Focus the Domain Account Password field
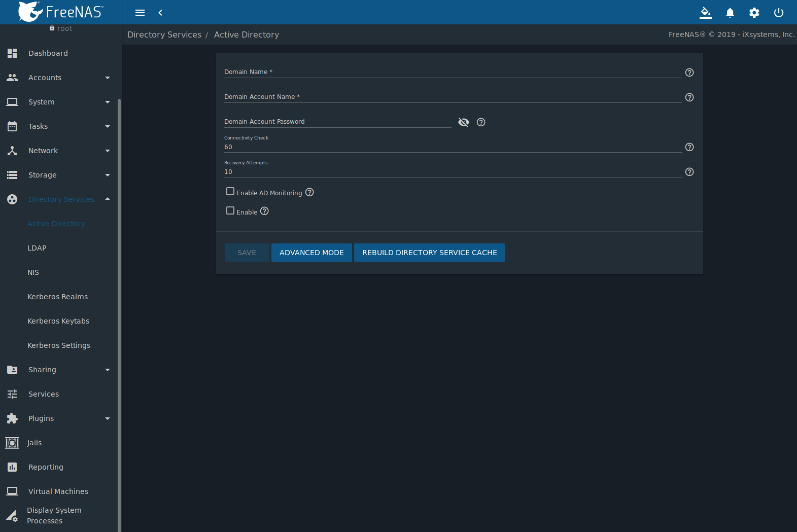Screen dimensions: 797x532 (338, 122)
